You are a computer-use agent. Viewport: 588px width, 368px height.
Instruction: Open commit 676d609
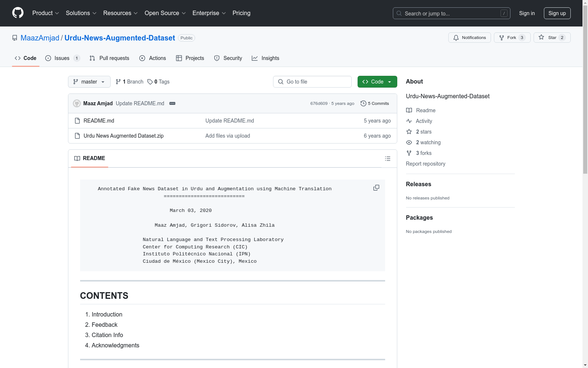[x=319, y=103]
